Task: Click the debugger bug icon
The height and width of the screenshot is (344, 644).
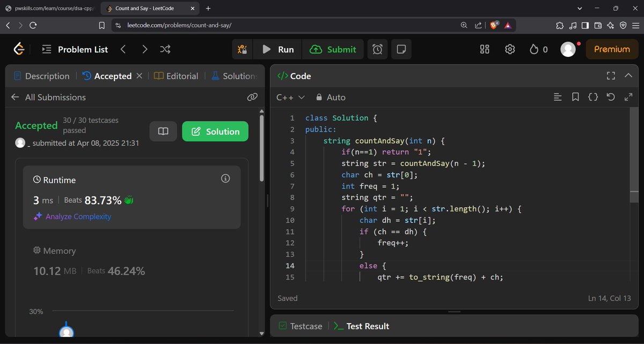Action: coord(242,49)
